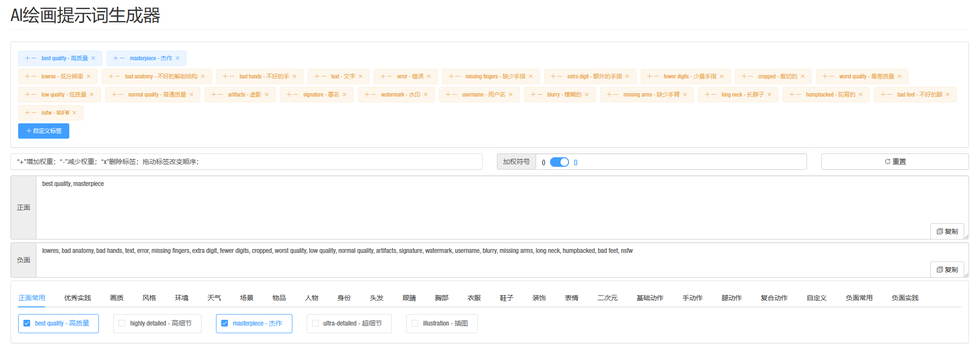Screen dimensions: 980x359
Task: Uncheck the masterpiece - 杰作 checkbox
Action: click(225, 324)
